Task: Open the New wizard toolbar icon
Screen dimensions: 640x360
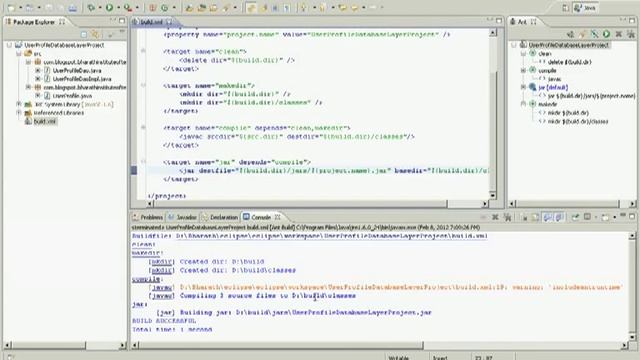Action: point(12,7)
